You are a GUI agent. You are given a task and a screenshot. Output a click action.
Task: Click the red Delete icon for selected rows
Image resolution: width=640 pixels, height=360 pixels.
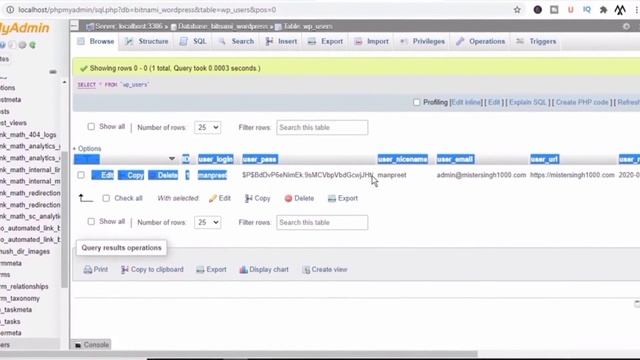pyautogui.click(x=288, y=198)
